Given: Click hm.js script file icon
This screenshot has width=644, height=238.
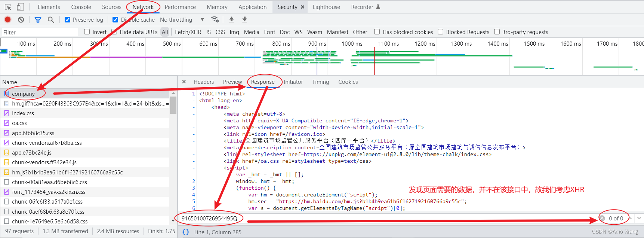Looking at the screenshot, I should coord(6,172).
